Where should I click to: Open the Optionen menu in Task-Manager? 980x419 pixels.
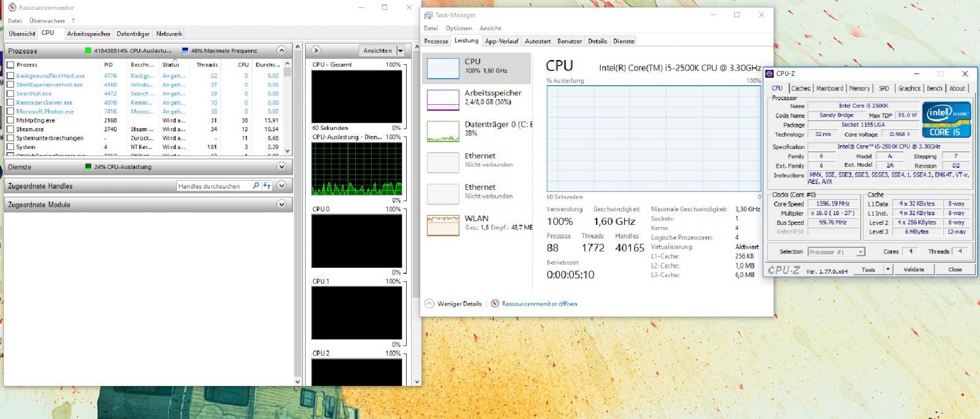pyautogui.click(x=459, y=28)
